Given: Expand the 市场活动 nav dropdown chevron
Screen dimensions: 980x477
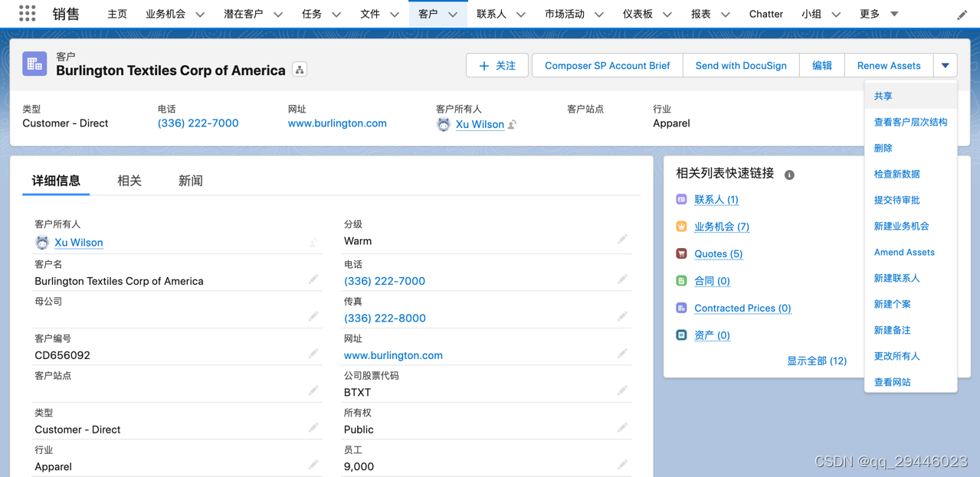Looking at the screenshot, I should coord(599,15).
